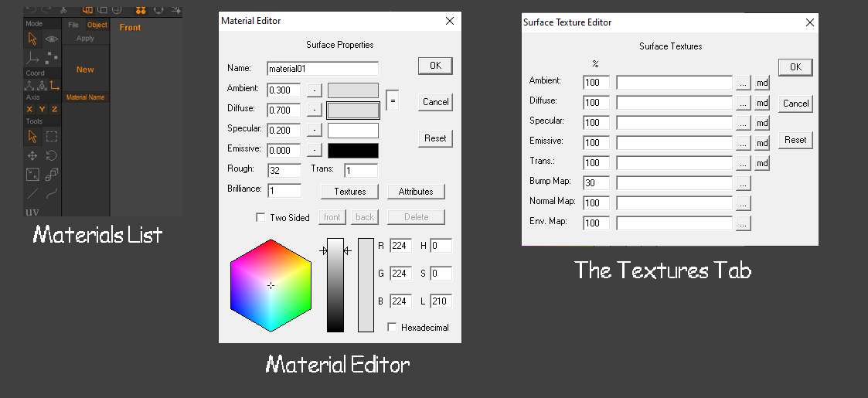The image size is (868, 398).
Task: Open the Textures button in Material Editor
Action: (350, 192)
